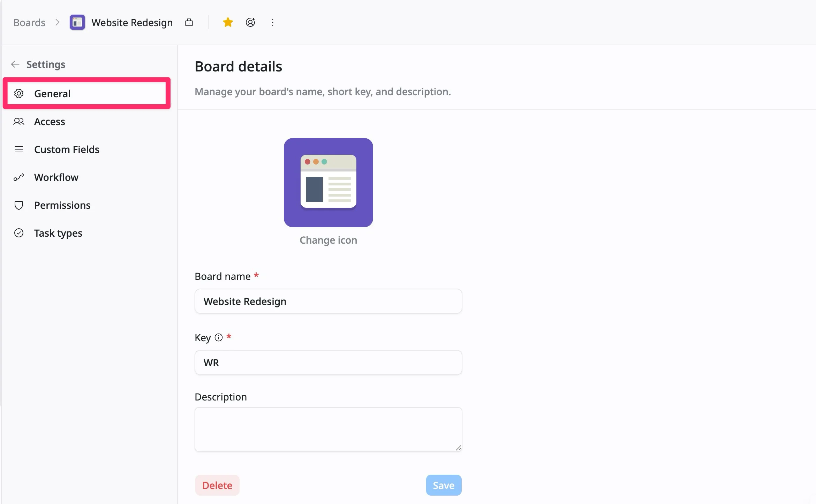Image resolution: width=816 pixels, height=504 pixels.
Task: Click the Custom Fields list icon
Action: tap(19, 149)
